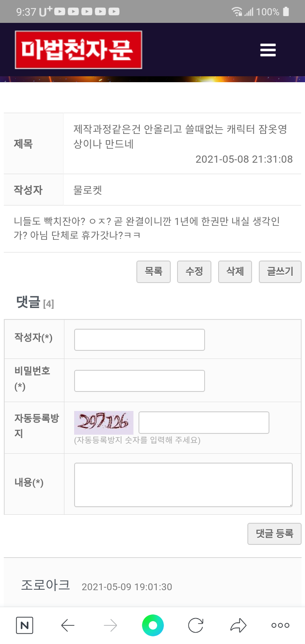Go forward with the right arrow
Screen dimensions: 305x644
coord(110,625)
